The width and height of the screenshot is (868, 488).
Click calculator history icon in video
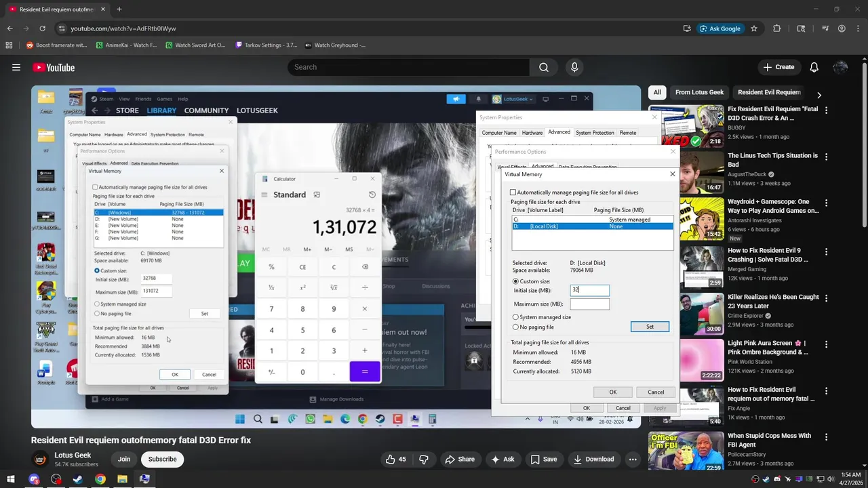tap(372, 195)
